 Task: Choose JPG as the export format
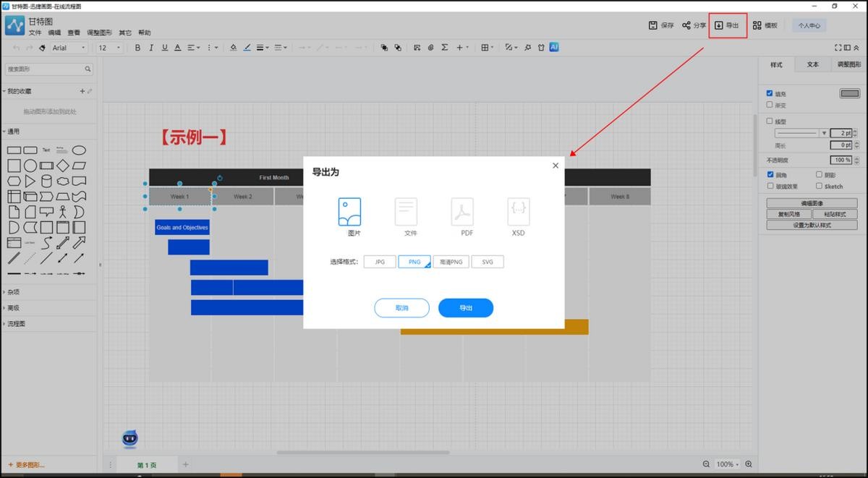380,262
